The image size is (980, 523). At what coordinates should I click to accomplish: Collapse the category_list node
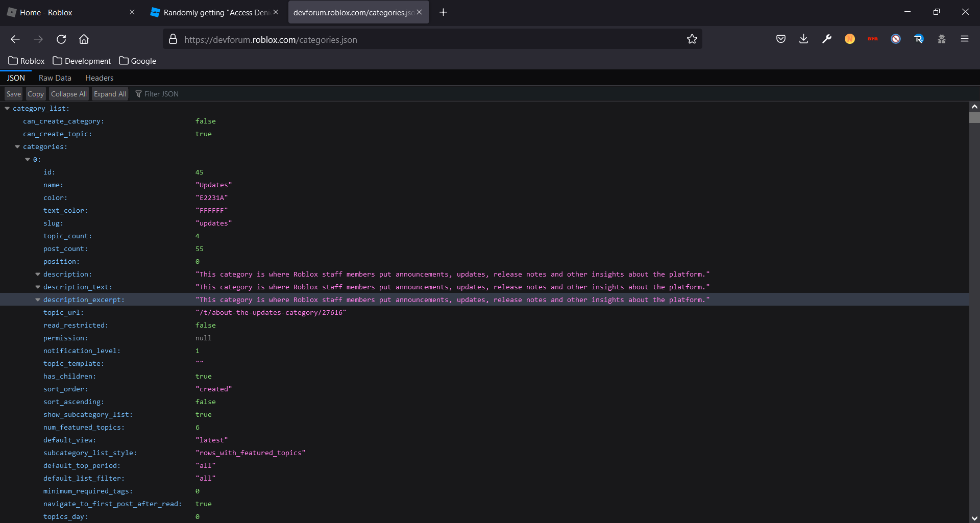(x=7, y=109)
